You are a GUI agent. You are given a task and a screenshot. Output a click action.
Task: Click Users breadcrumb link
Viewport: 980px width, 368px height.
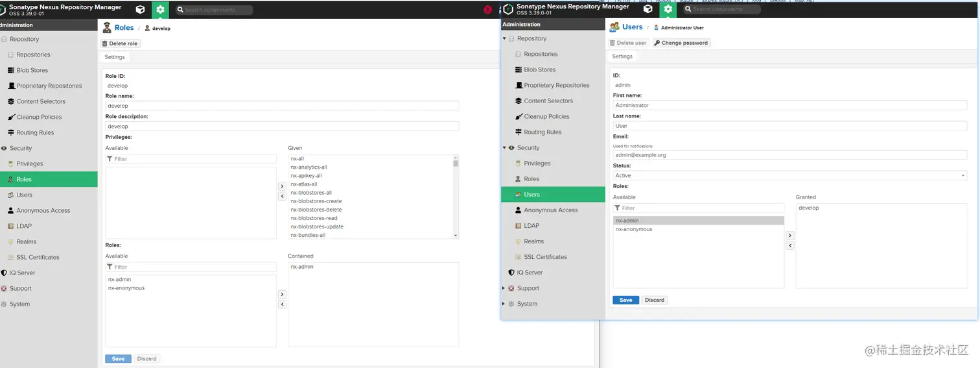(x=632, y=27)
